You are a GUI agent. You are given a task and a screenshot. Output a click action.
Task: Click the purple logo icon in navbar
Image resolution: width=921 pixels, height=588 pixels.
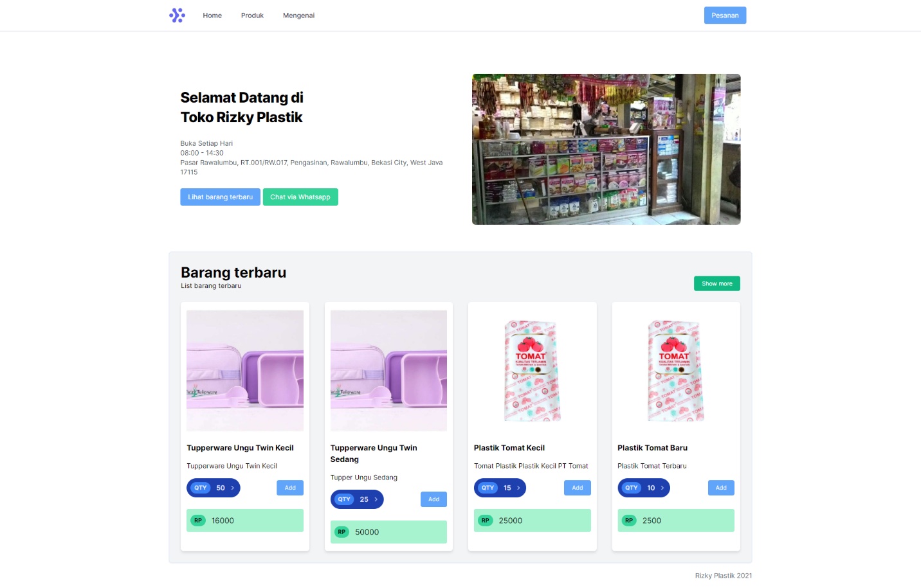pyautogui.click(x=177, y=15)
